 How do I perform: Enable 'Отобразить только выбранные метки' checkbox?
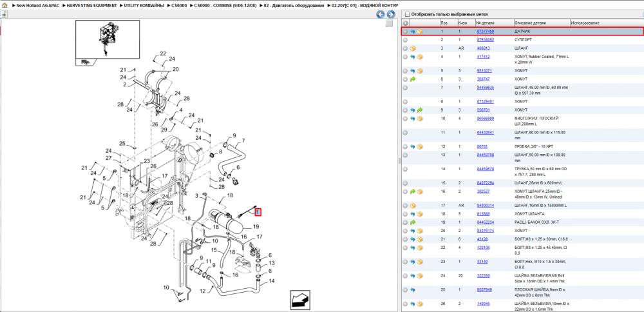tap(408, 14)
